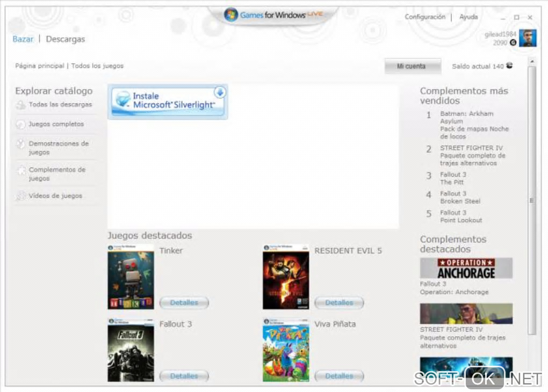Switch to the Descargas tab
The height and width of the screenshot is (392, 548).
click(x=66, y=39)
